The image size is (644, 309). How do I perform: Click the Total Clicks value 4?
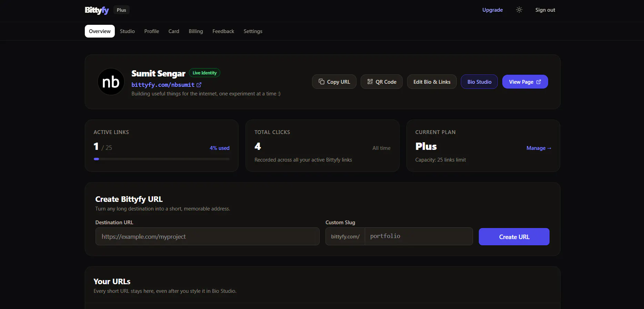tap(258, 146)
